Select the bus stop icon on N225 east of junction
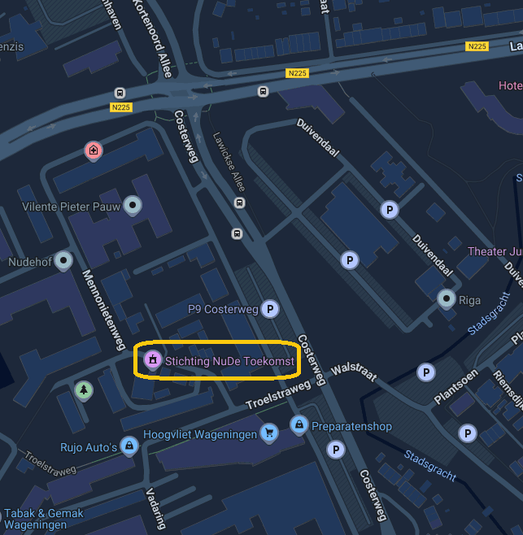Viewport: 523px width, 535px height. point(263,91)
